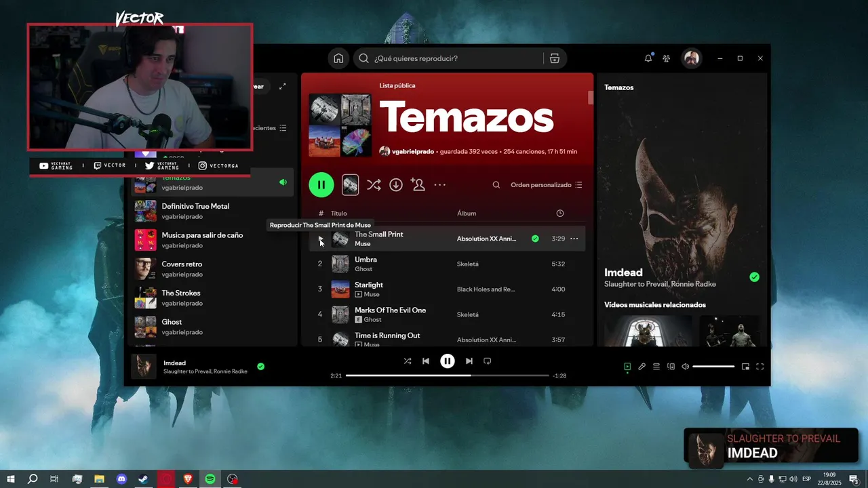Open the library sort dropdown list icon
The width and height of the screenshot is (868, 488).
[x=283, y=128]
